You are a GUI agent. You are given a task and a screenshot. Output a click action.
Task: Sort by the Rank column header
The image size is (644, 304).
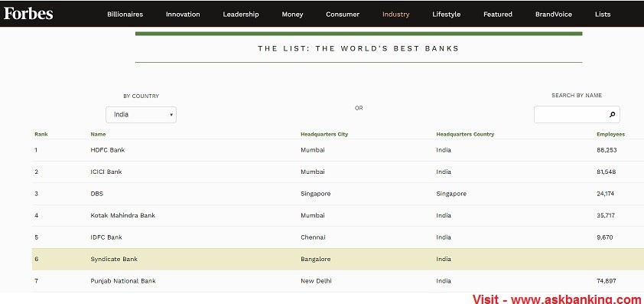pos(41,134)
